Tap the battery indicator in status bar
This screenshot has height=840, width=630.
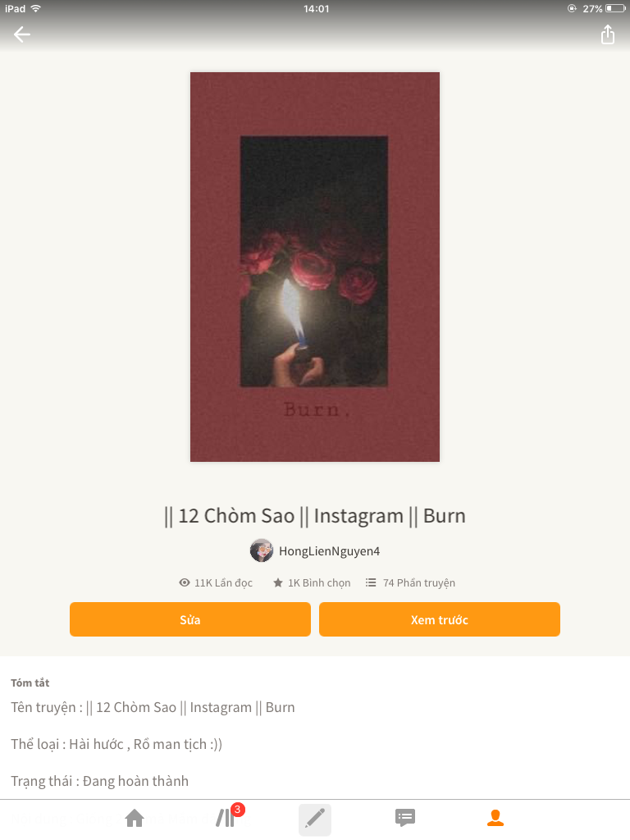[x=615, y=8]
